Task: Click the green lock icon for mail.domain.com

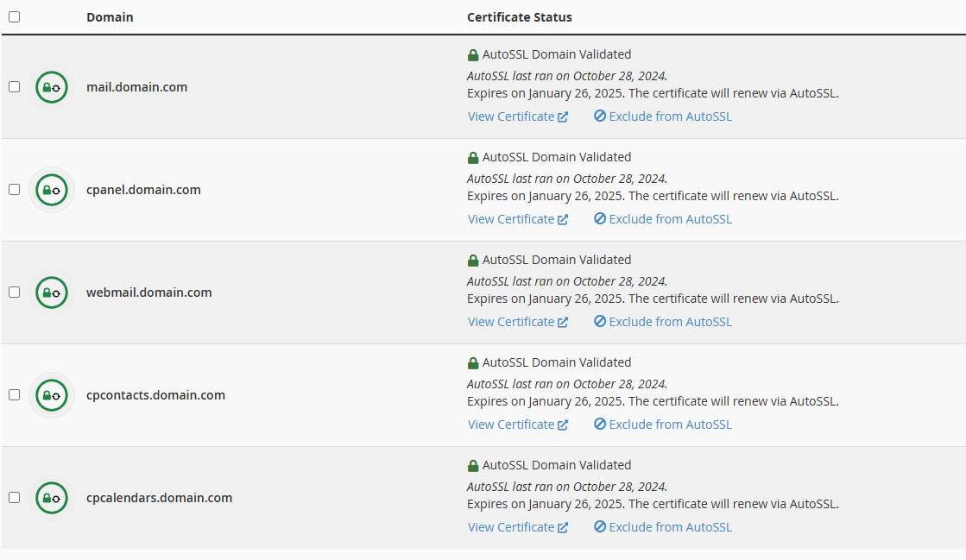Action: pyautogui.click(x=52, y=87)
